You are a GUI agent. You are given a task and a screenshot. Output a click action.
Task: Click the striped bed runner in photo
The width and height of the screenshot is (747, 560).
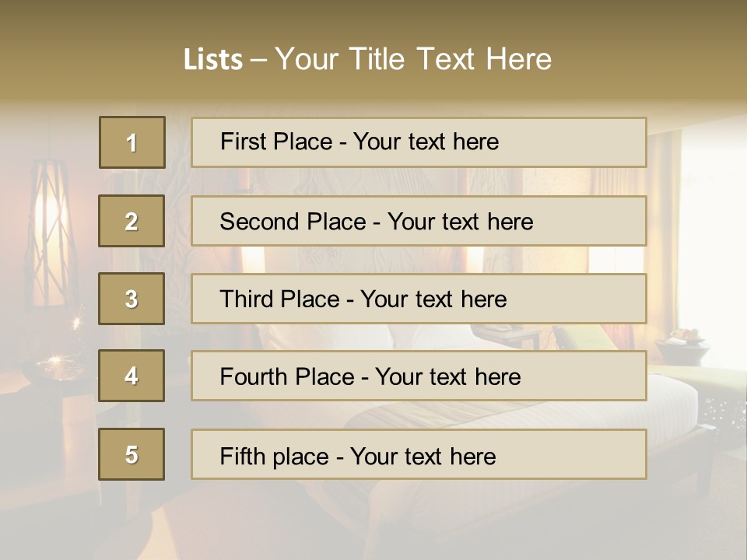[436, 414]
